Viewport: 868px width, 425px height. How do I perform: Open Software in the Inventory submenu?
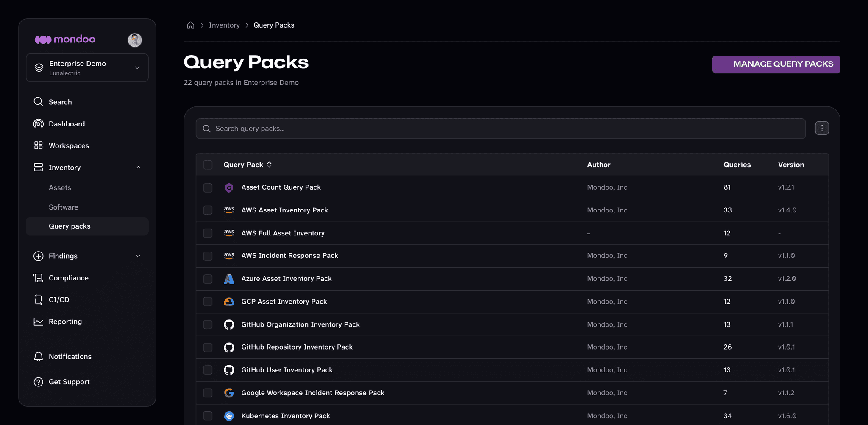(x=64, y=207)
